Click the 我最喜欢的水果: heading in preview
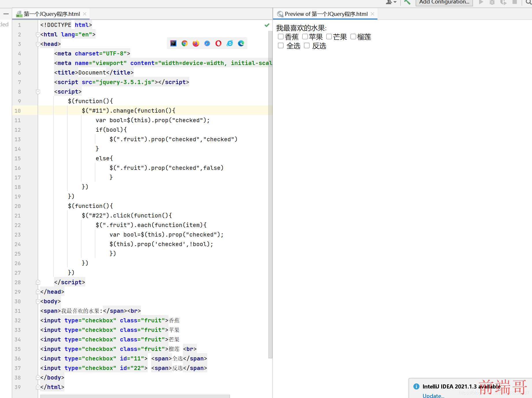This screenshot has width=532, height=398. tap(301, 28)
